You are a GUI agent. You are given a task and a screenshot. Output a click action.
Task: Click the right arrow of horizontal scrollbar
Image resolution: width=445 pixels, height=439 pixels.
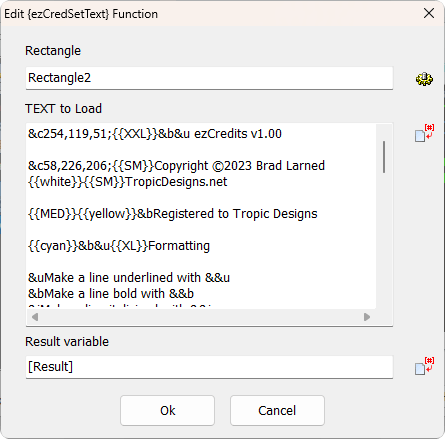coord(367,317)
